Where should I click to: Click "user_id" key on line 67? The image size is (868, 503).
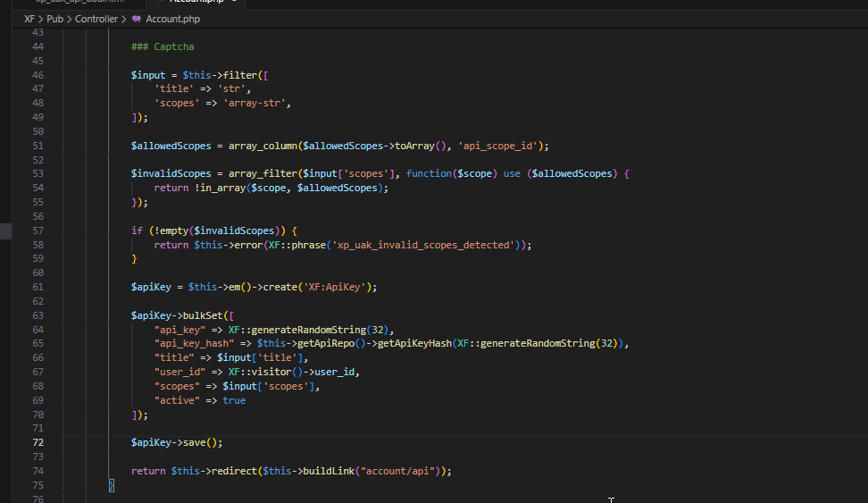[179, 373]
